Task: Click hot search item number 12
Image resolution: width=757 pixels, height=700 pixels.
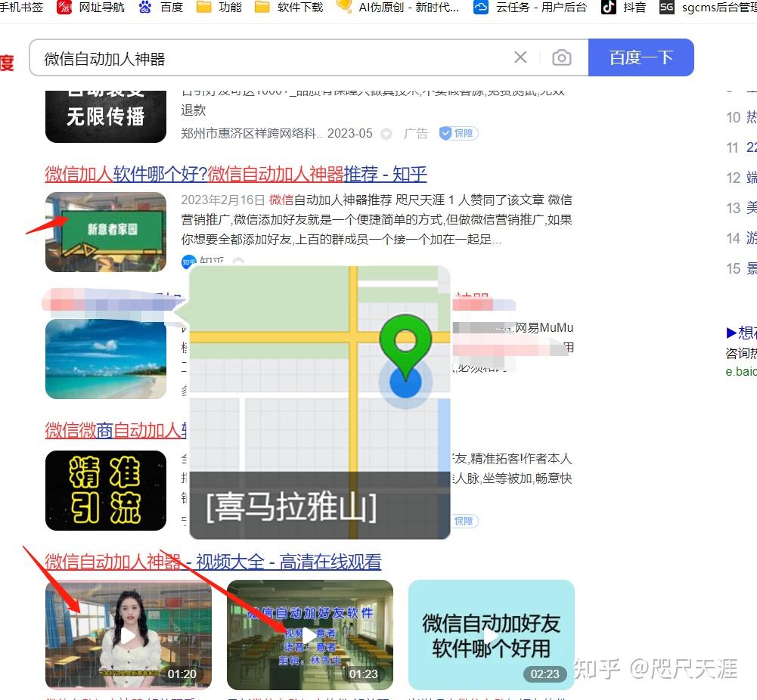Action: (741, 178)
